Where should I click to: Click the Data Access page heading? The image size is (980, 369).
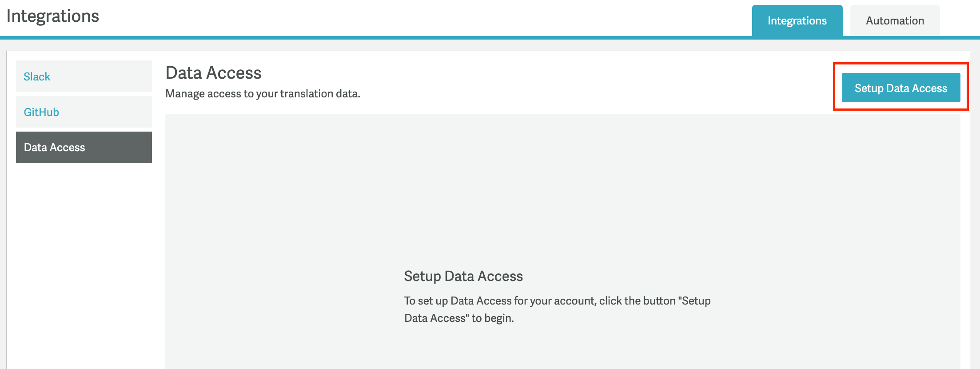coord(214,72)
